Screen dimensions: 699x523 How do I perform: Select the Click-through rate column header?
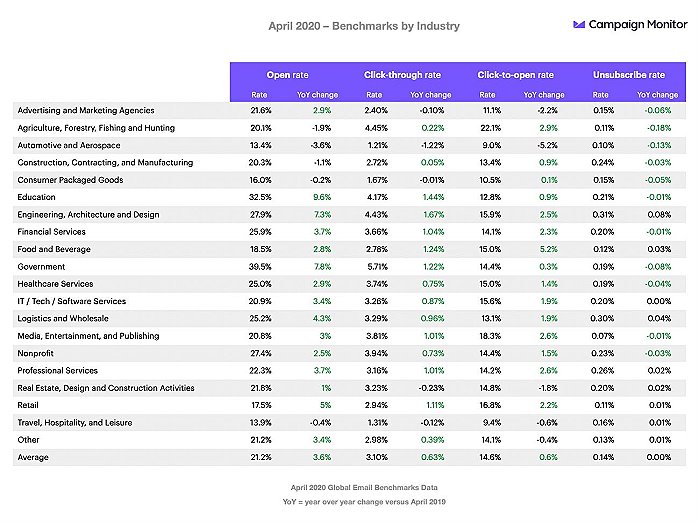pos(402,75)
